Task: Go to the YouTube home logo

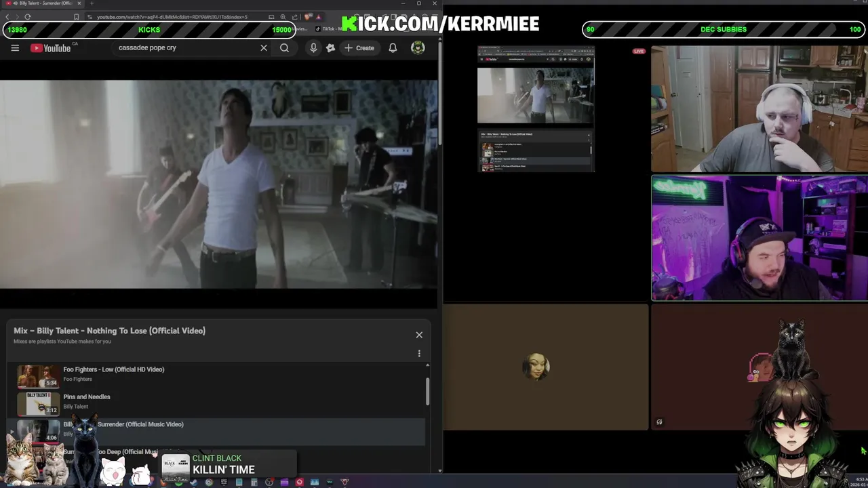Action: pyautogui.click(x=51, y=48)
